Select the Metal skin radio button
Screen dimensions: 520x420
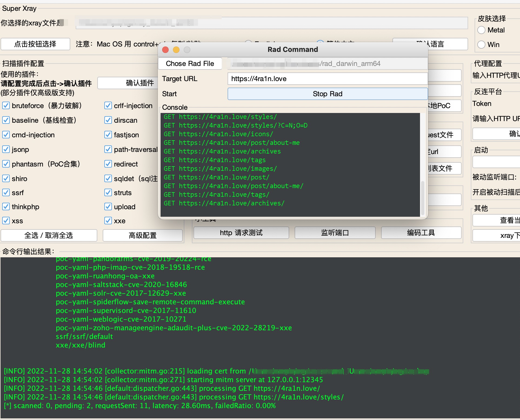[481, 30]
